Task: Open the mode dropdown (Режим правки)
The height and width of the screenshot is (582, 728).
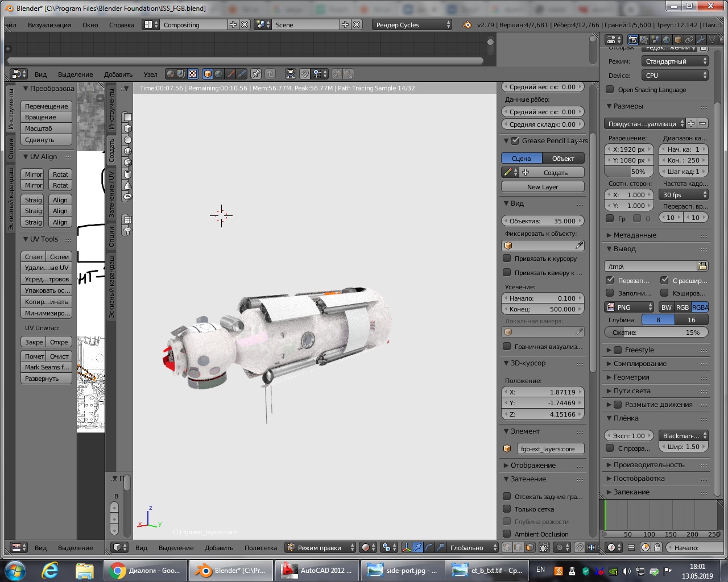Action: pos(320,547)
